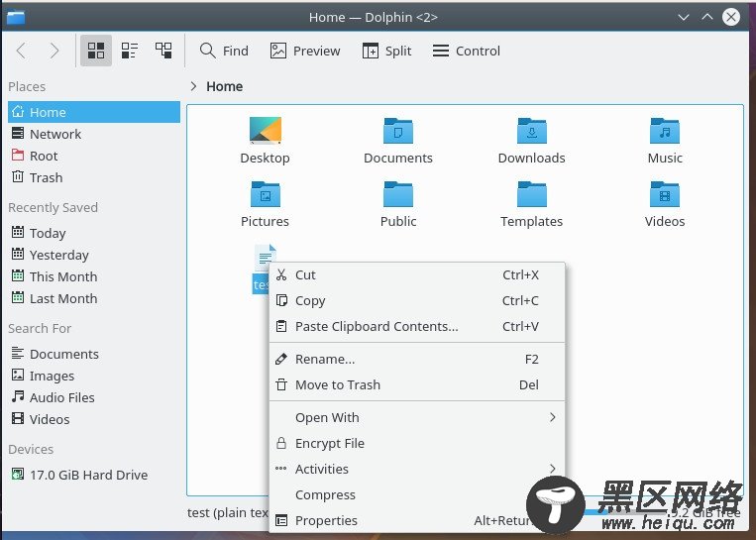The height and width of the screenshot is (540, 756).
Task: Open 17.0 GiB Hard Drive device
Action: (x=94, y=475)
